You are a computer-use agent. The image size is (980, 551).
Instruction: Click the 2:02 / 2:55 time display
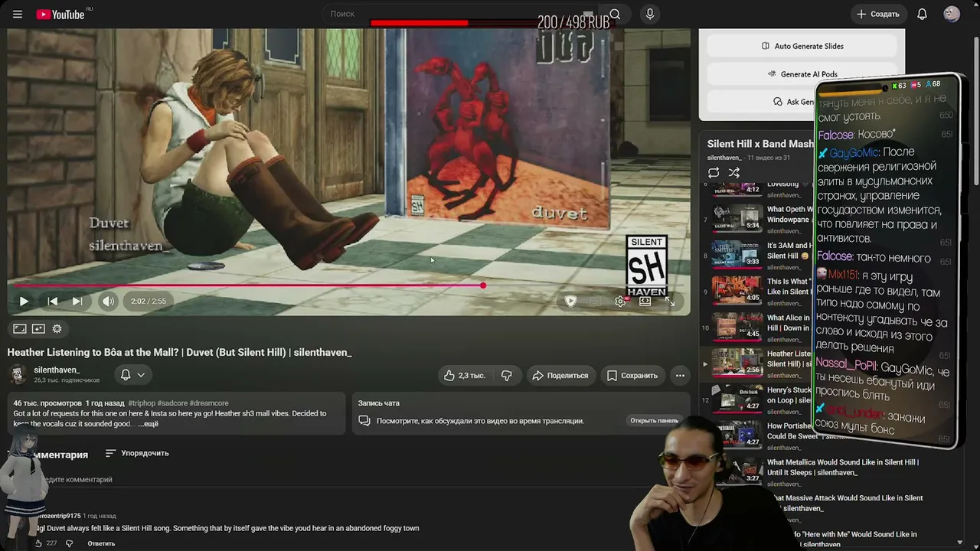149,302
